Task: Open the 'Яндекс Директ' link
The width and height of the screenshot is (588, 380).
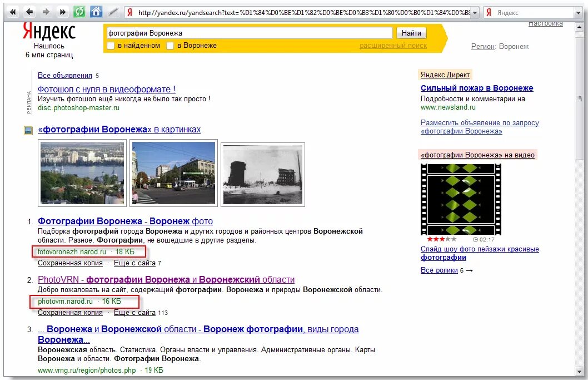Action: [x=445, y=75]
